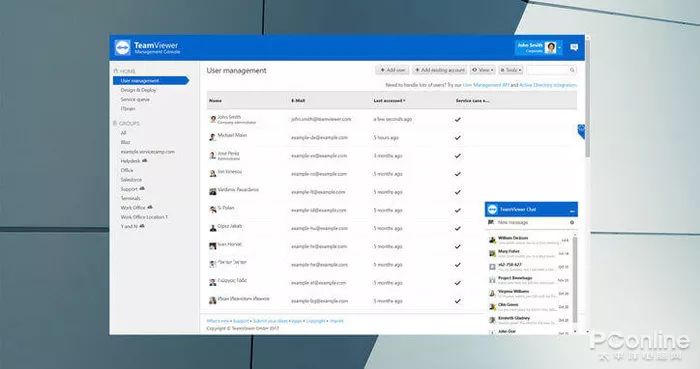Click the chat list scrollbar

[x=575, y=279]
